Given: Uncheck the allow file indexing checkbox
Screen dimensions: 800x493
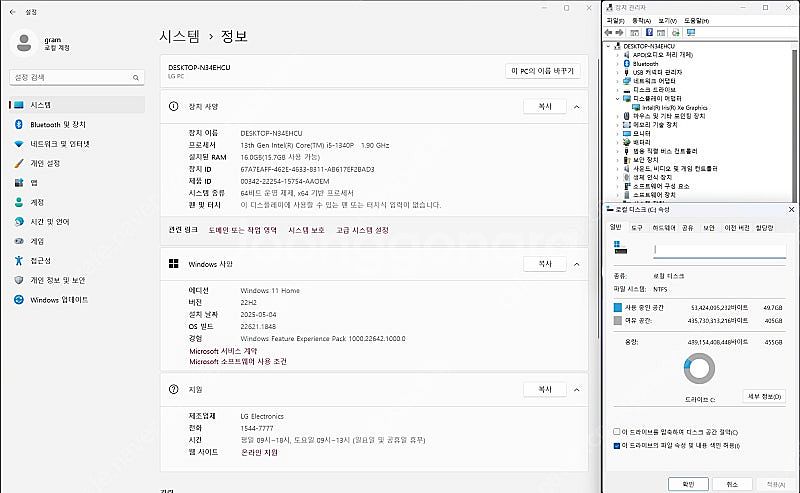Looking at the screenshot, I should click(x=616, y=446).
